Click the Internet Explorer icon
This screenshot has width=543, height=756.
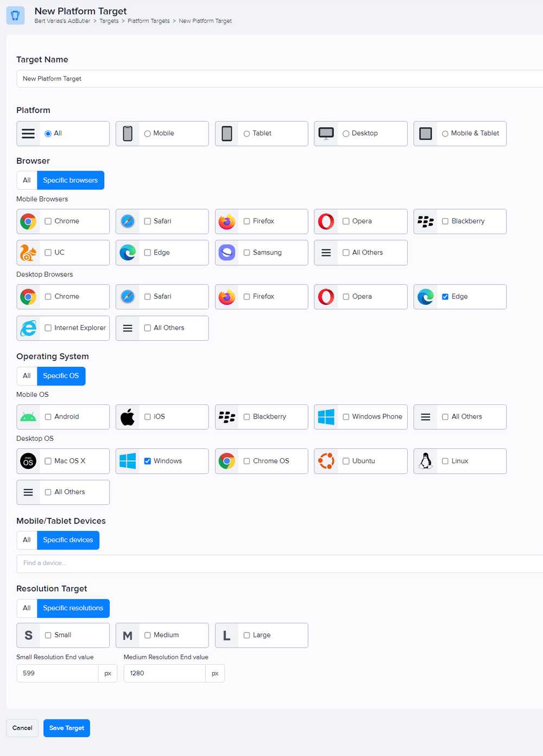click(28, 328)
